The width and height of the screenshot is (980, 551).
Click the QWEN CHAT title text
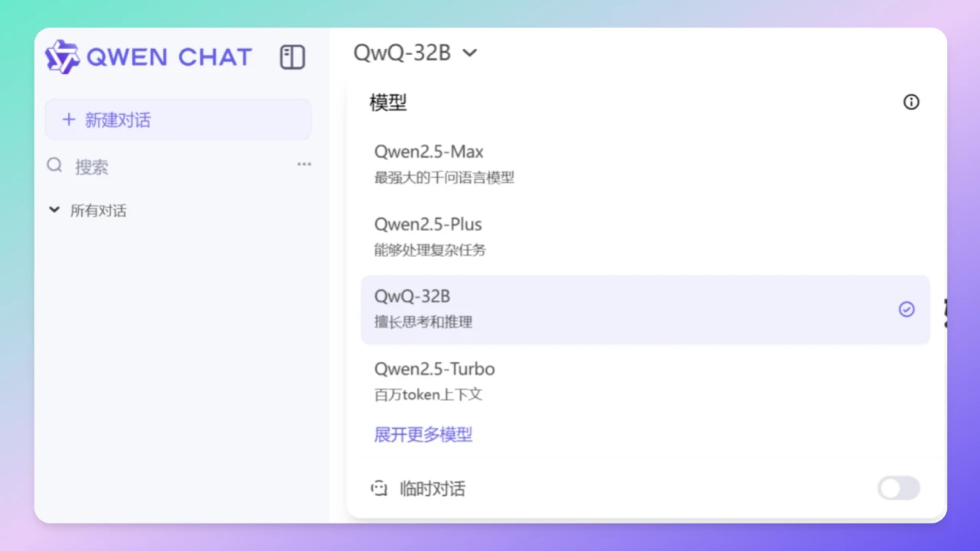point(169,57)
